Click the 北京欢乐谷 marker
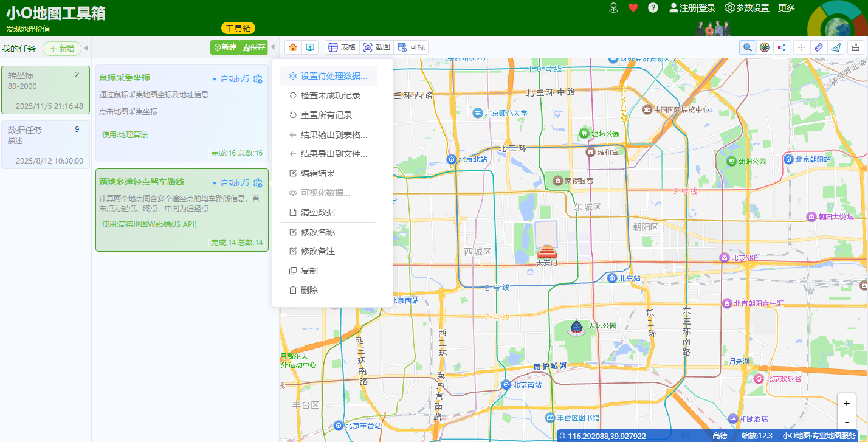 point(759,379)
